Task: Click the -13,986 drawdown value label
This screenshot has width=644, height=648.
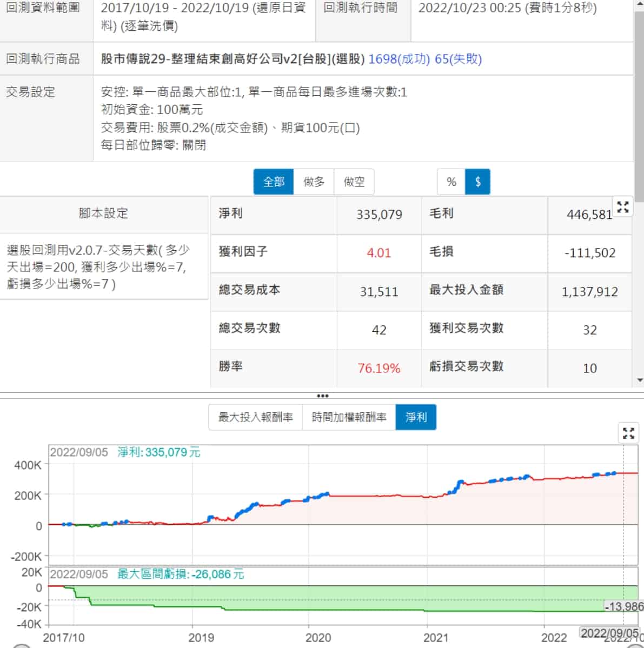Action: click(623, 606)
